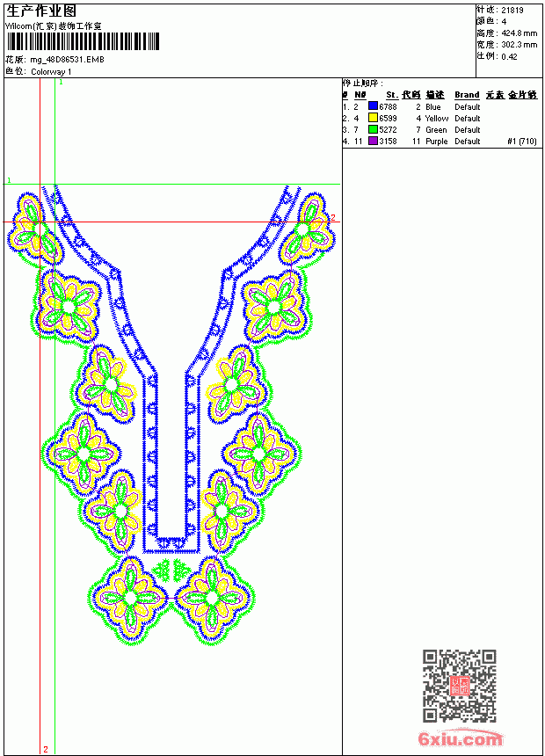Click the #1 (710) sequin entry
Image resolution: width=545 pixels, height=756 pixels.
click(522, 142)
